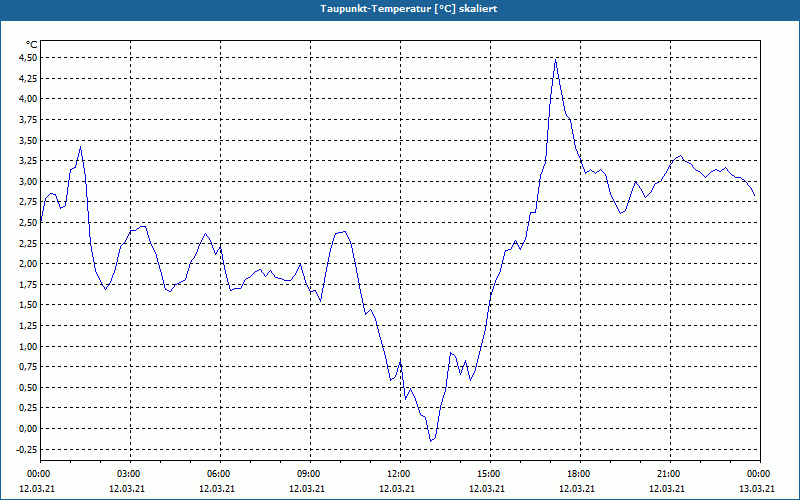Click the 13.03.21 date label

pyautogui.click(x=757, y=488)
